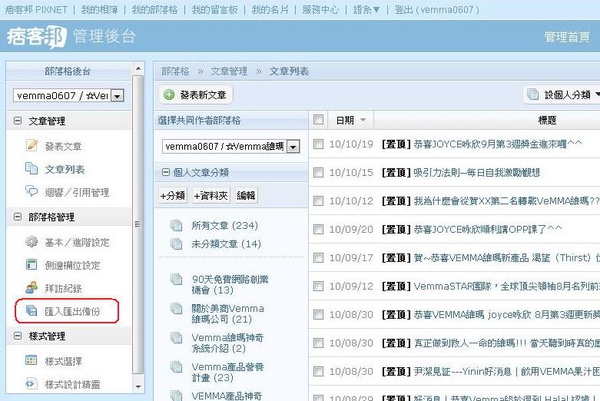Click the sidebar vertical scrollbar thumb
The height and width of the screenshot is (401, 600).
click(x=138, y=224)
